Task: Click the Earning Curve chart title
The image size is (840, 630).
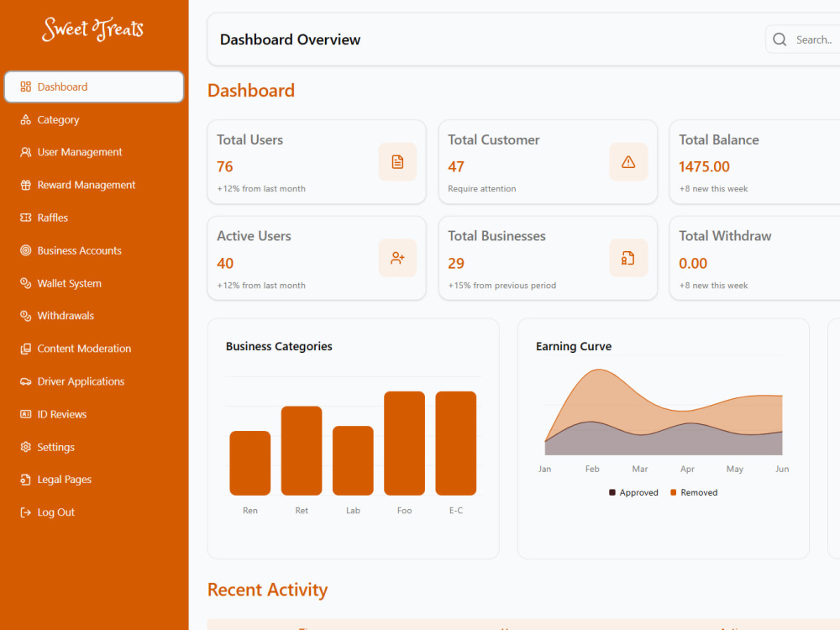Action: (574, 347)
